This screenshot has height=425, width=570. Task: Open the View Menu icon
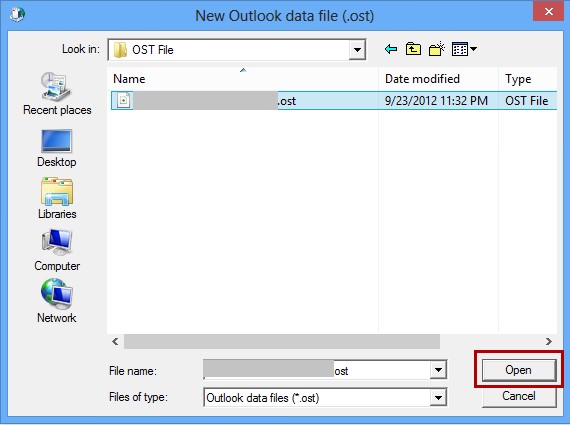pyautogui.click(x=464, y=49)
